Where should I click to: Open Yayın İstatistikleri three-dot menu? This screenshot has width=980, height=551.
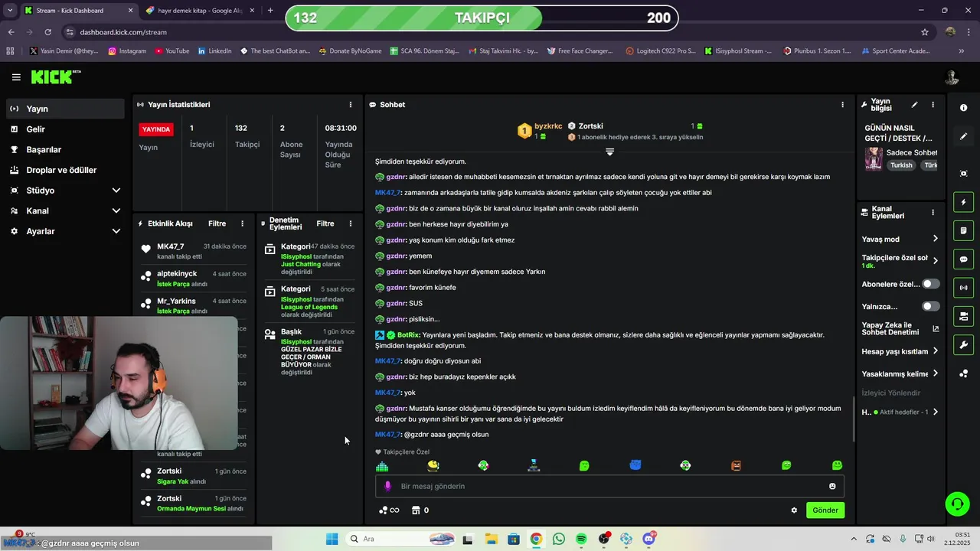351,105
